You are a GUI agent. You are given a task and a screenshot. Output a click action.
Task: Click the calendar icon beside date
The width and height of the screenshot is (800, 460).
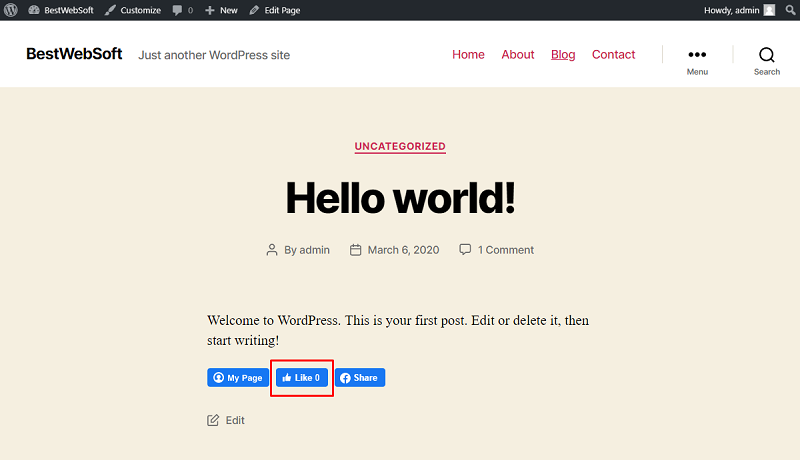(356, 250)
